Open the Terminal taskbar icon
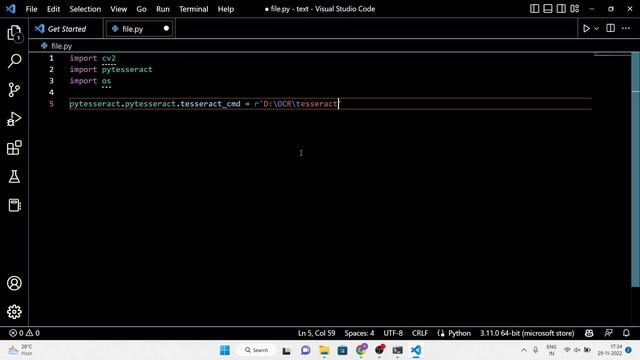This screenshot has height=360, width=640. tap(398, 350)
